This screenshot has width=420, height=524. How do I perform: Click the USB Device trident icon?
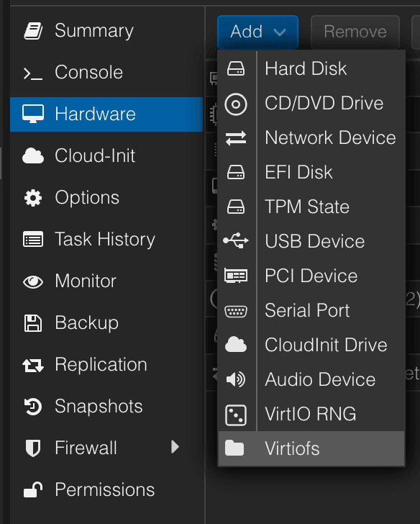pos(236,240)
